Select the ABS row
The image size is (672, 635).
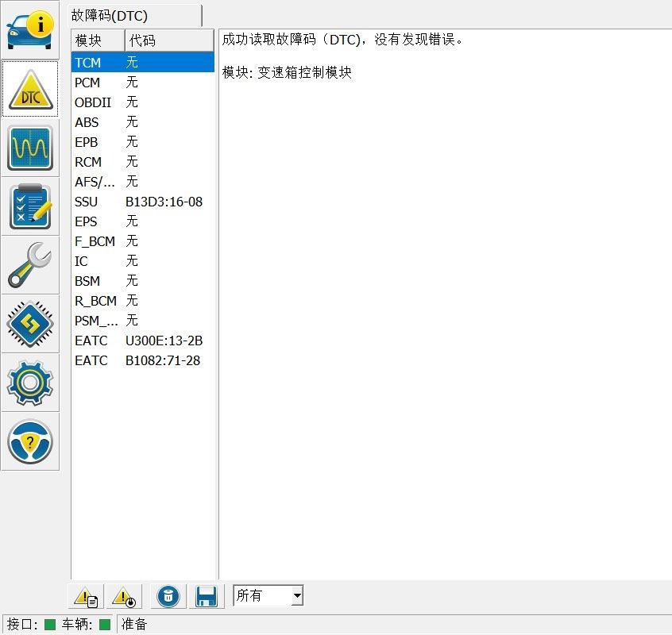coord(143,122)
